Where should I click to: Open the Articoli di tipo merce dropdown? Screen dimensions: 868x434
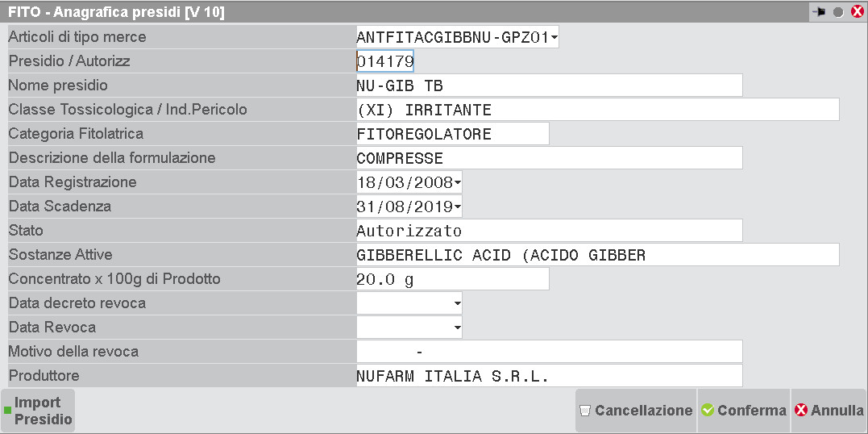click(x=554, y=37)
